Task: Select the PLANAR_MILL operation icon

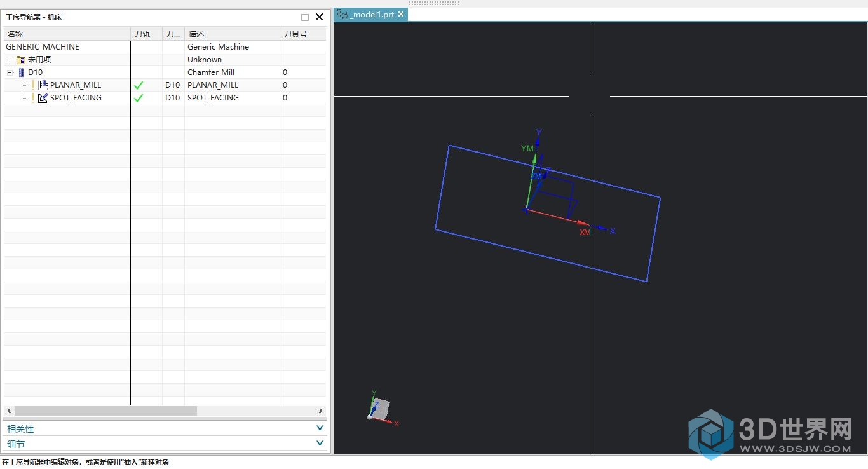Action: [43, 85]
